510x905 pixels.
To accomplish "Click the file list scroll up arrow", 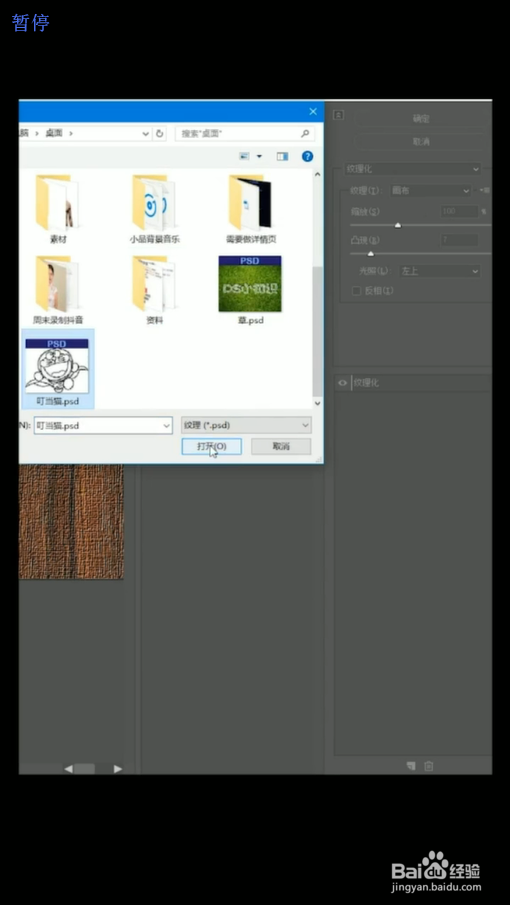I will [x=317, y=174].
